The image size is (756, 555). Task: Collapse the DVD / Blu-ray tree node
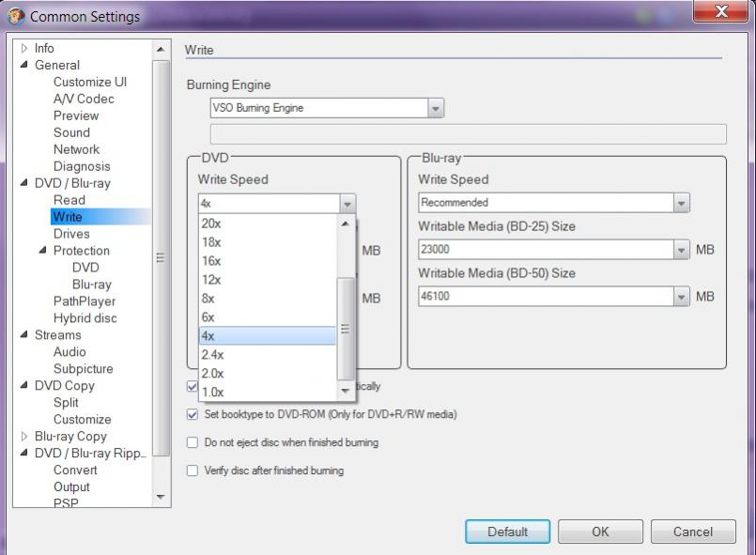coord(24,183)
